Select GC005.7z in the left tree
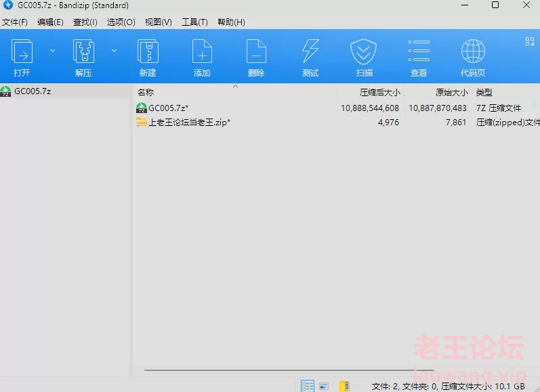This screenshot has width=540, height=392. [64, 91]
